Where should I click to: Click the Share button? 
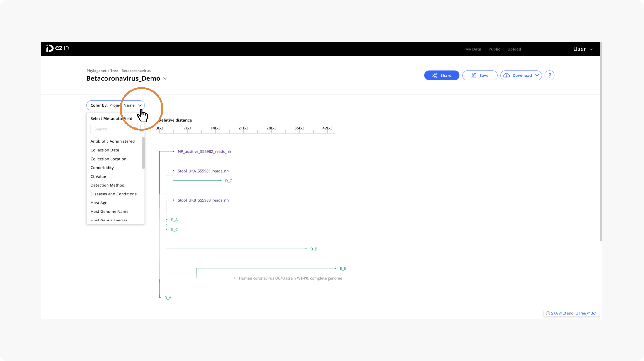[442, 75]
